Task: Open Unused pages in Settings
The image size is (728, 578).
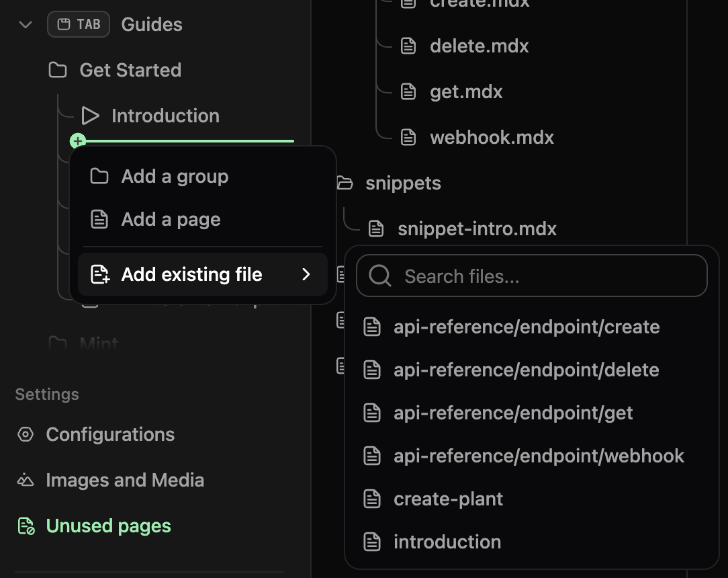Action: (x=108, y=526)
